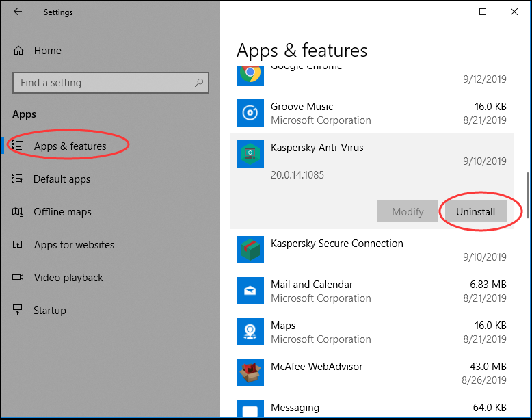Select the Groove Music entry name

click(x=302, y=107)
